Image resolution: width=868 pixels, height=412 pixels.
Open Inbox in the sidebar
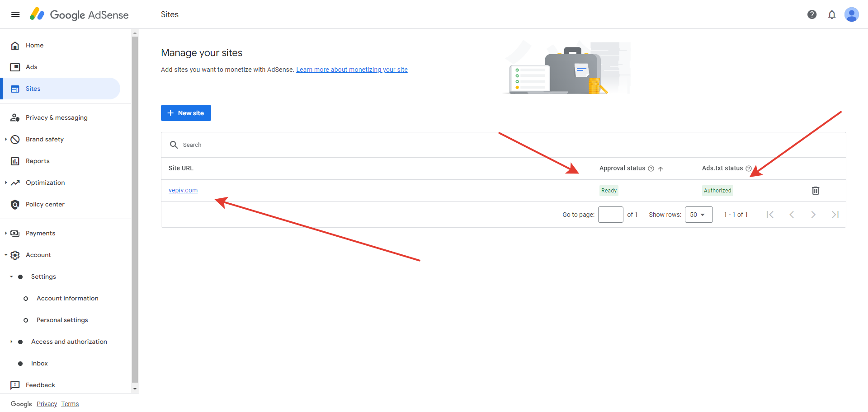[x=39, y=363]
